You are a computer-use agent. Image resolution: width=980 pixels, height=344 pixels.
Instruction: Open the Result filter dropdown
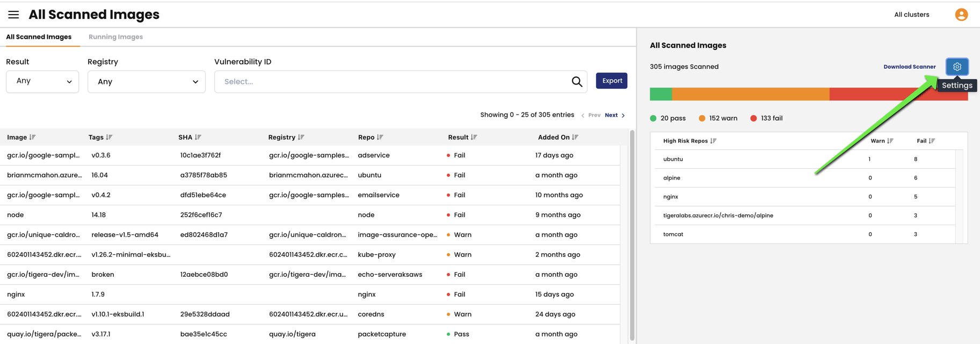click(42, 82)
